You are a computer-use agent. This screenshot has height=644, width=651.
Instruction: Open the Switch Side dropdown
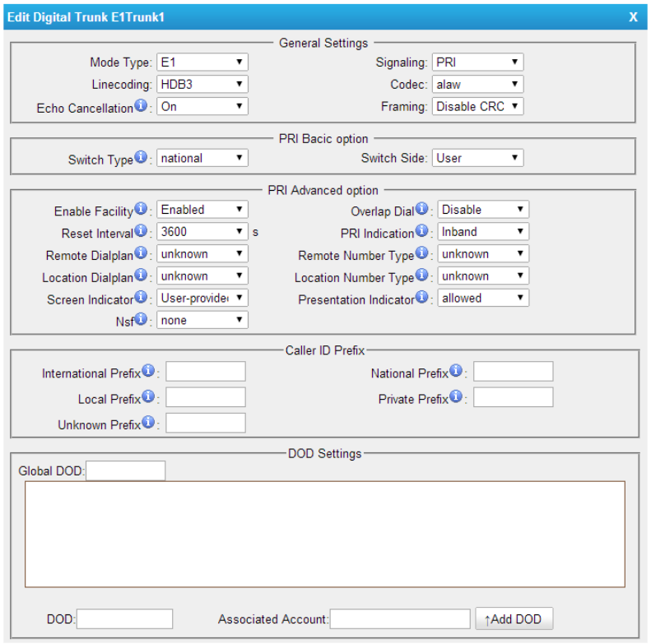coord(477,158)
